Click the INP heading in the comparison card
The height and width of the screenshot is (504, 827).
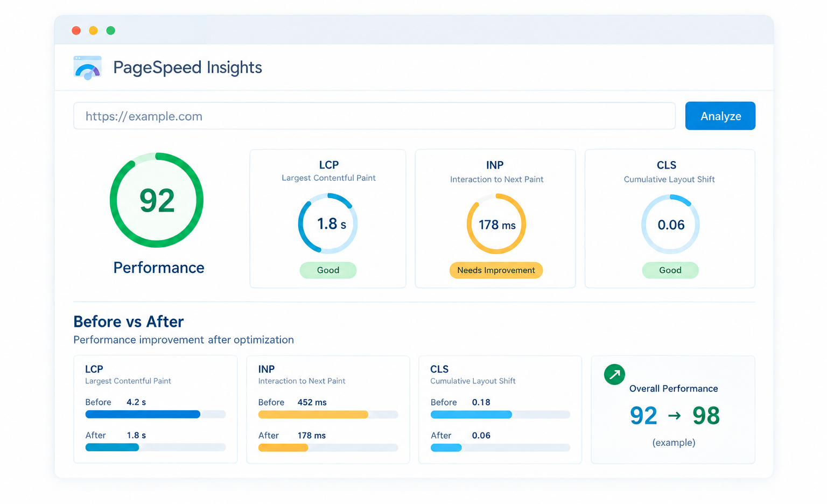pos(267,369)
